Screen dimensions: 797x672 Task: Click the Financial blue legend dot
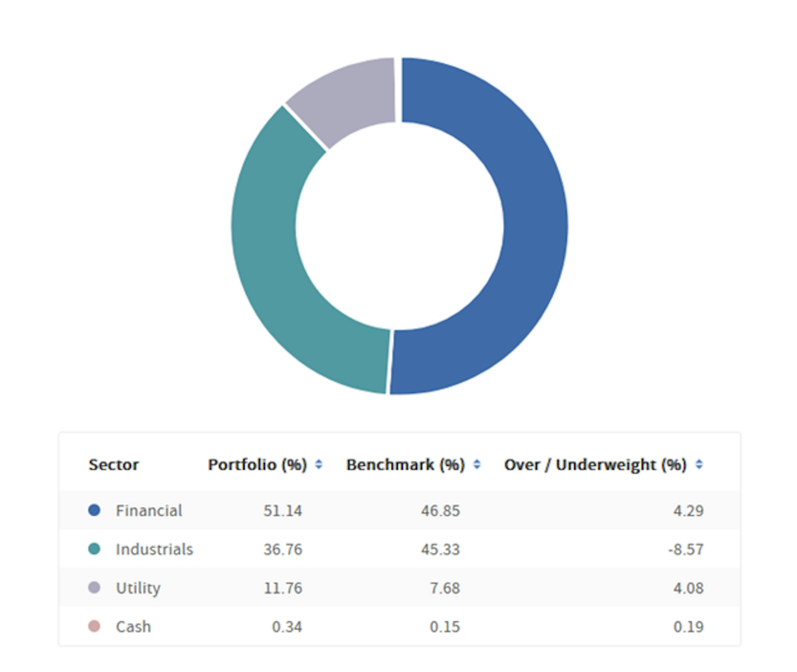pyautogui.click(x=94, y=510)
